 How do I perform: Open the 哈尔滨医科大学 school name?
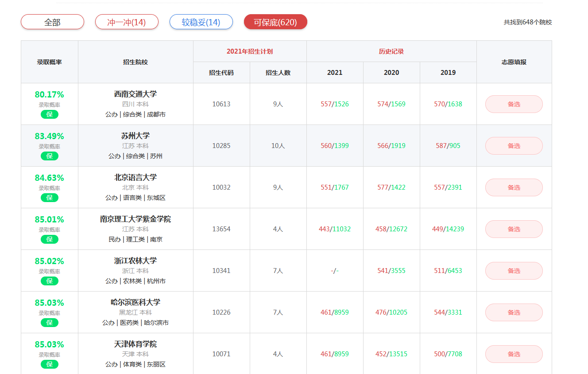click(135, 302)
